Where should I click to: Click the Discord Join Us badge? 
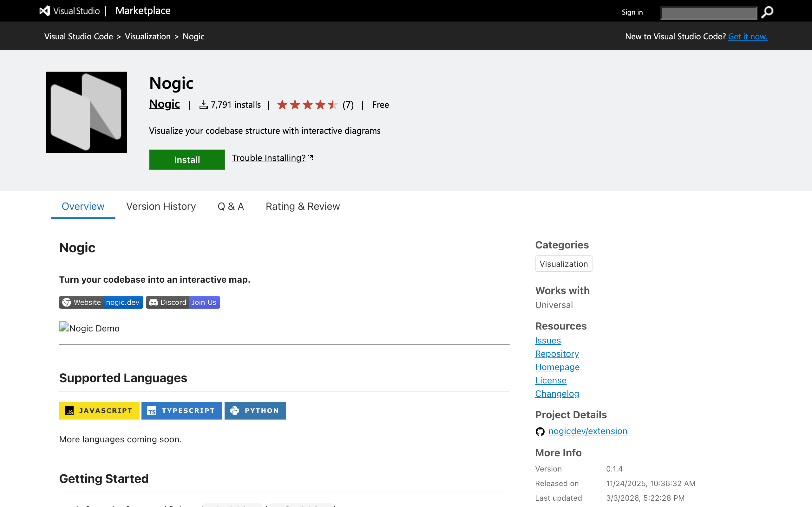coord(183,302)
